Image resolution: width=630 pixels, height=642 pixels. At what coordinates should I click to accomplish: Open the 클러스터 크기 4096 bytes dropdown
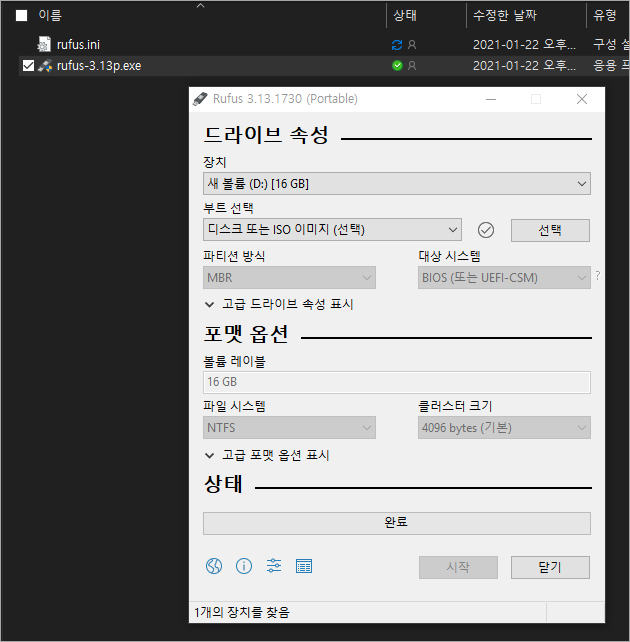pyautogui.click(x=504, y=428)
